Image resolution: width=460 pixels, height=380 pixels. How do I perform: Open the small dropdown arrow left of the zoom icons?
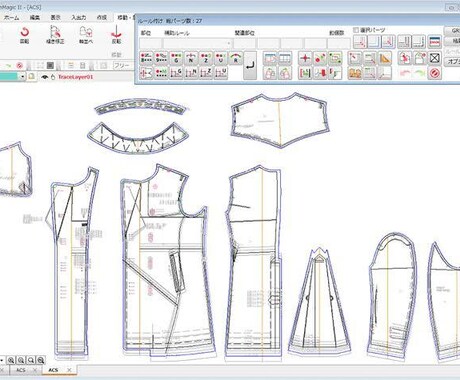coord(2,360)
